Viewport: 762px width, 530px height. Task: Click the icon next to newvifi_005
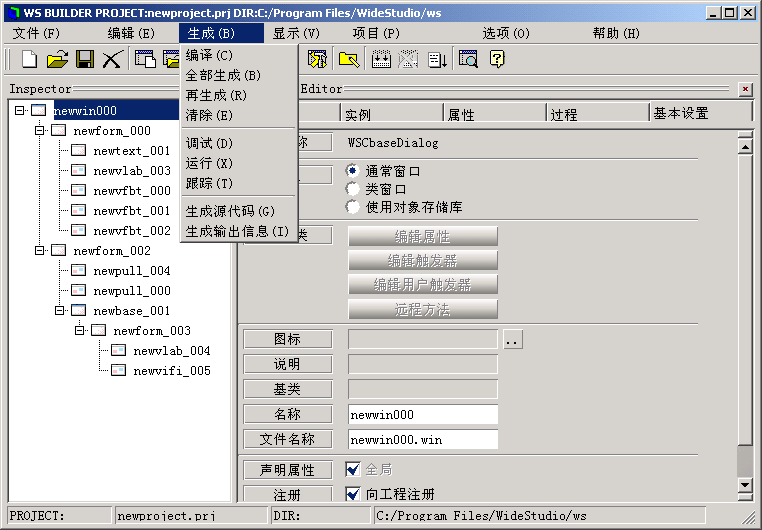pos(118,370)
